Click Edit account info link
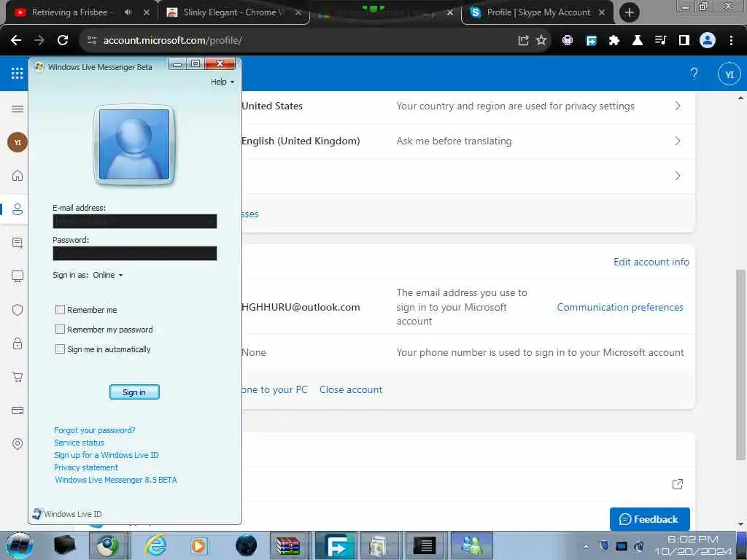Image resolution: width=747 pixels, height=560 pixels. (x=651, y=262)
